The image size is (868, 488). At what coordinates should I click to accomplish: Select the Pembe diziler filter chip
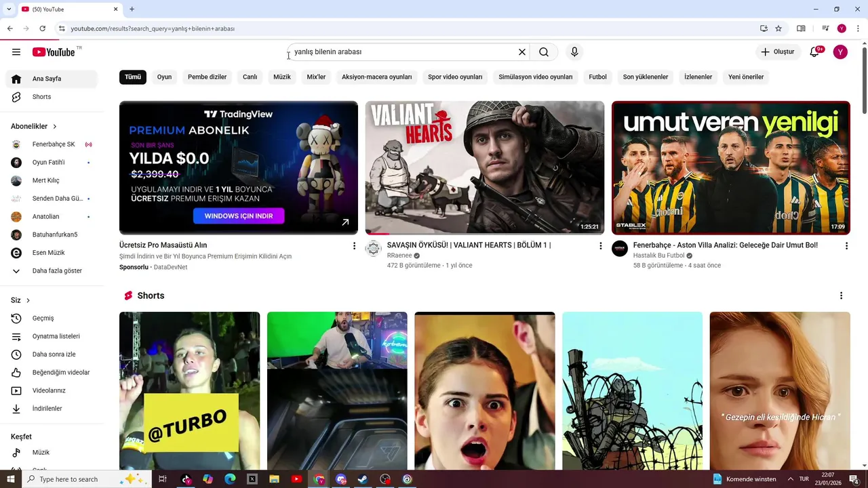click(208, 77)
